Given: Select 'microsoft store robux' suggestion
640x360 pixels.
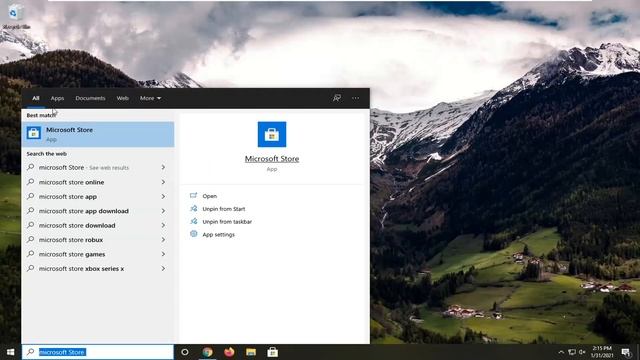Looking at the screenshot, I should [x=98, y=240].
